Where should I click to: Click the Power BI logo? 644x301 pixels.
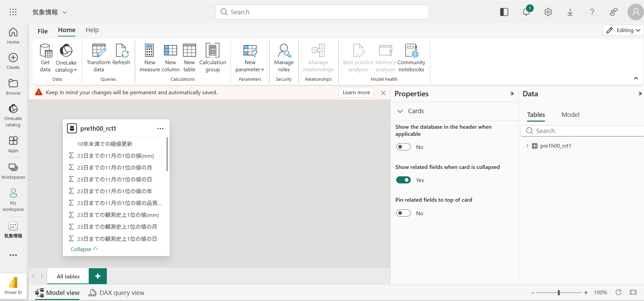tap(13, 285)
